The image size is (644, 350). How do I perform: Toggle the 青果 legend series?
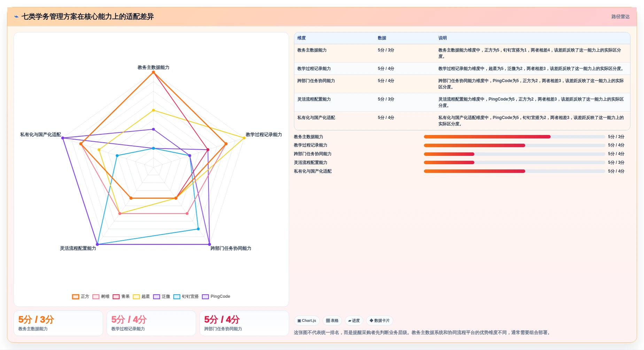point(121,296)
